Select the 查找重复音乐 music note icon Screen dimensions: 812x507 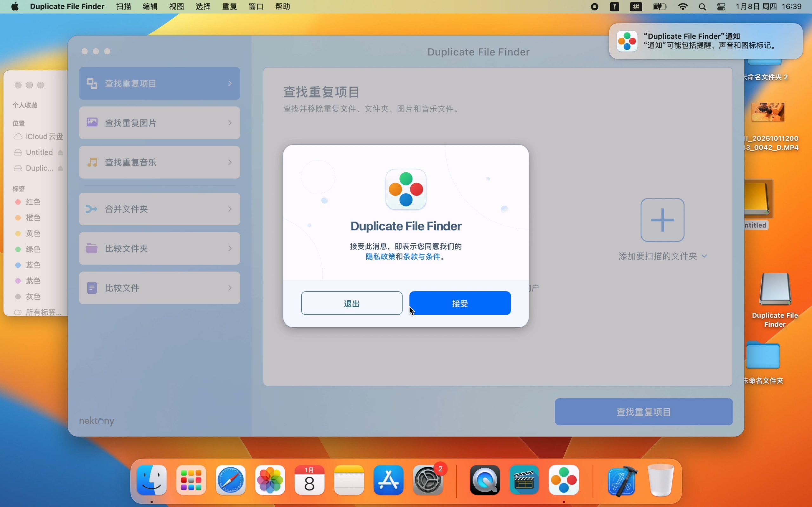(92, 162)
